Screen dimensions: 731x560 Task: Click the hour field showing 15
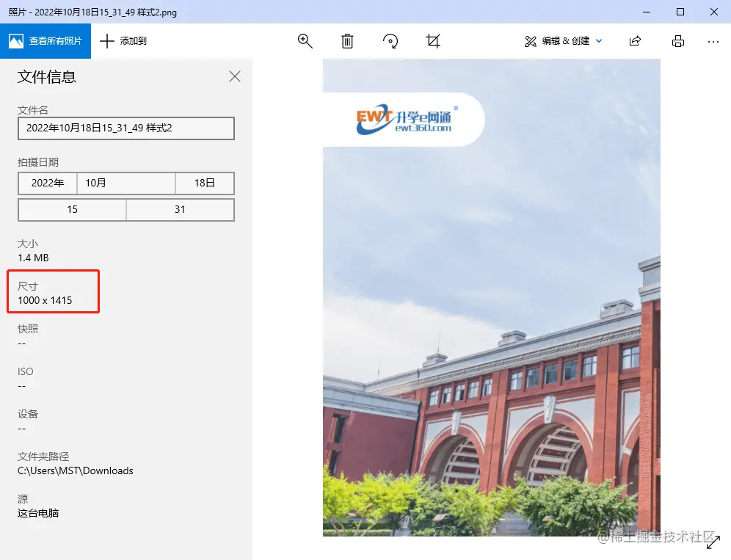click(72, 210)
